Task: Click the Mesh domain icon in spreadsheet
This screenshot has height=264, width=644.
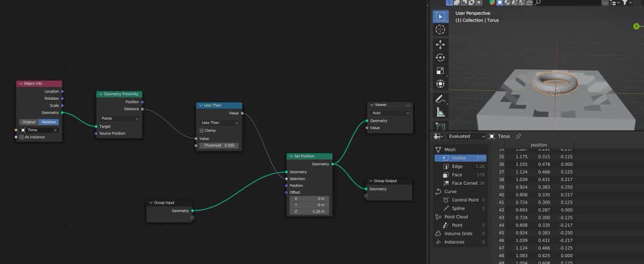Action: (438, 150)
